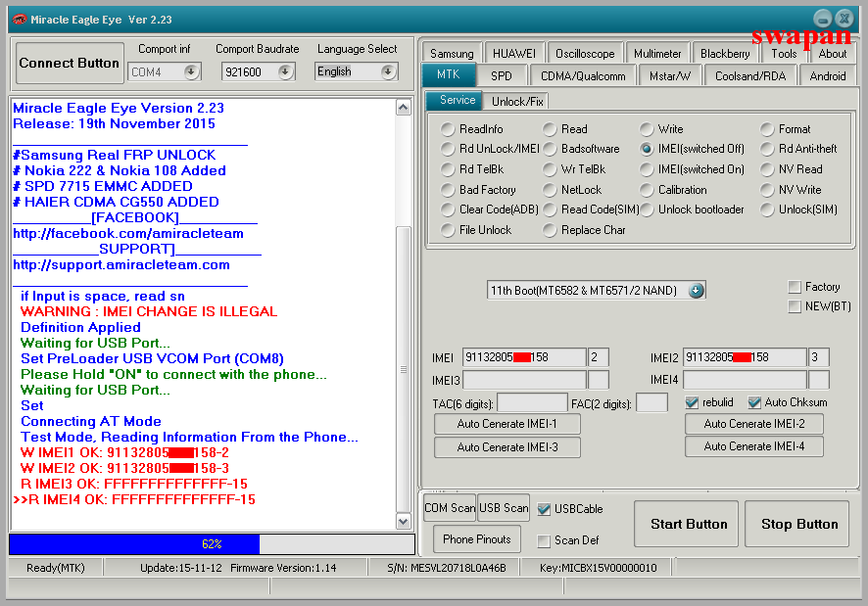Click the IMEI input field
868x606 pixels.
[x=524, y=357]
